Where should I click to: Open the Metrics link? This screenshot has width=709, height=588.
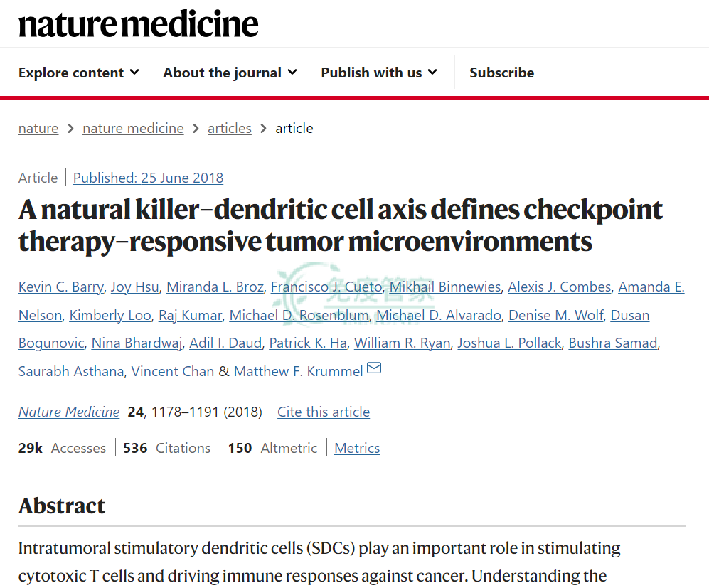click(357, 448)
